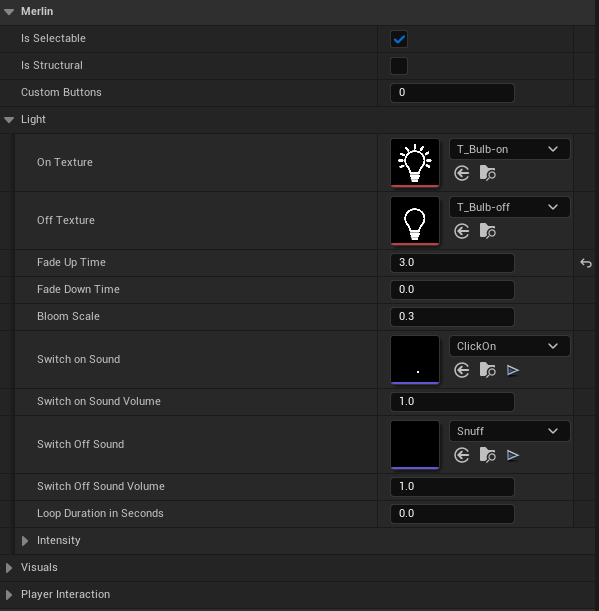
Task: Uncheck the Is Selectable checkbox
Action: (x=399, y=39)
